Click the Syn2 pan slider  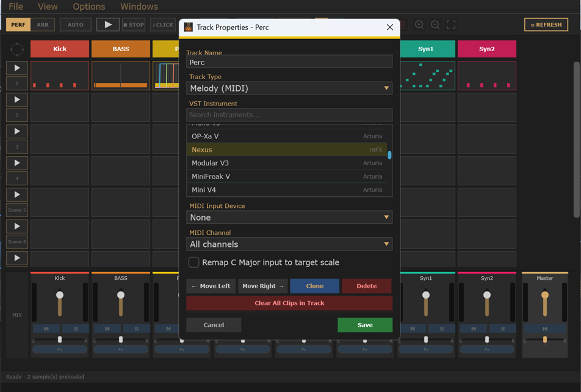[x=487, y=340]
